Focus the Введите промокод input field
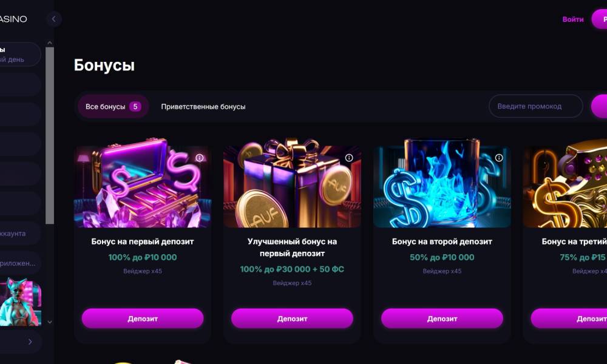Viewport: 607px width, 364px height. point(536,106)
